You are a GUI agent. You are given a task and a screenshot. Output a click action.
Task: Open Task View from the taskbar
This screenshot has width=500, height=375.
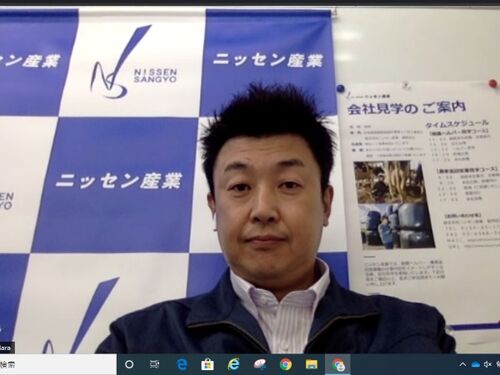154,364
